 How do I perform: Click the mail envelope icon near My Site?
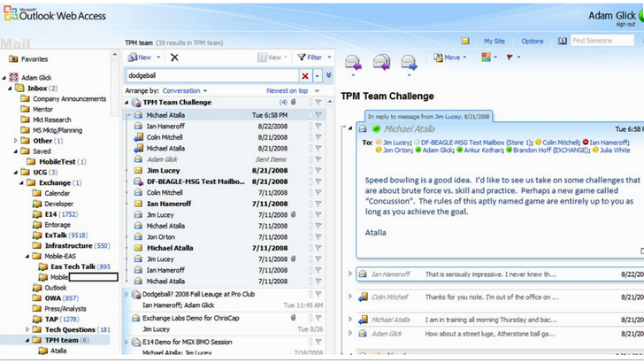point(465,41)
